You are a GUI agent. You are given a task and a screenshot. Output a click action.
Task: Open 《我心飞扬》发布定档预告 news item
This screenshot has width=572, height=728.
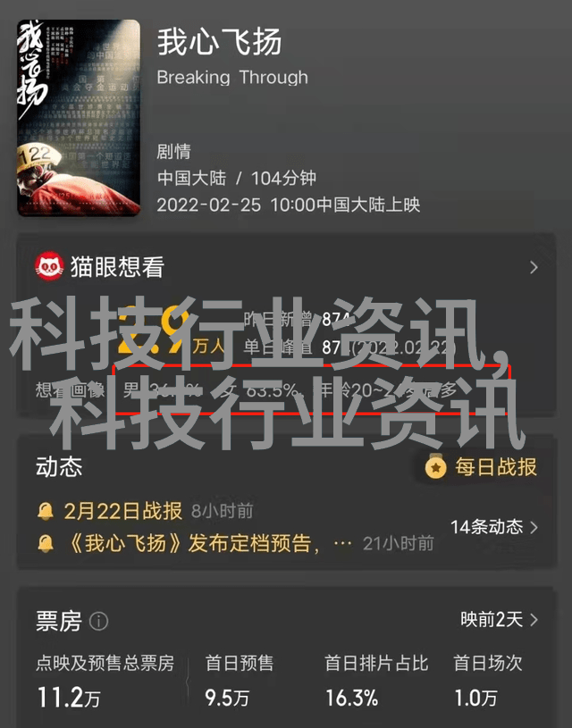tap(194, 543)
